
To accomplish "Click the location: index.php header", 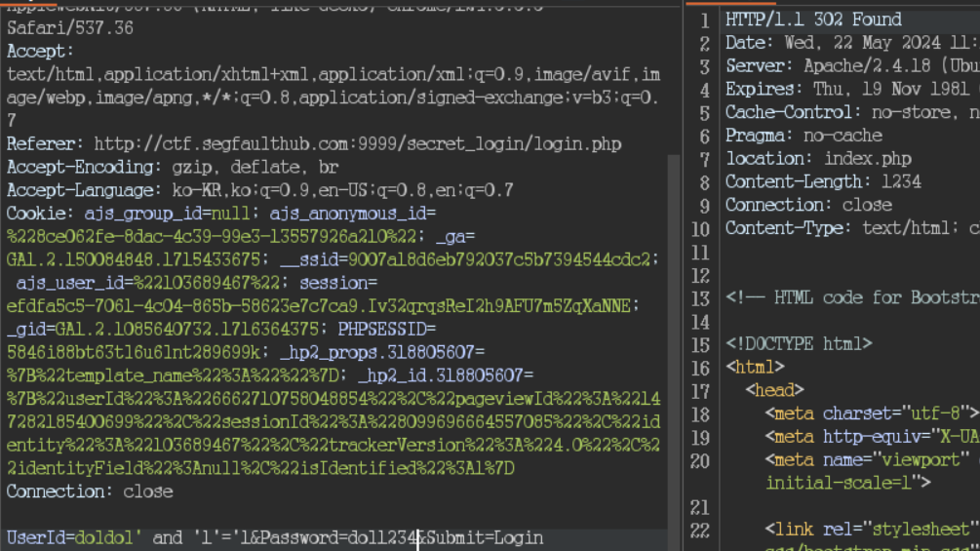I will click(818, 158).
